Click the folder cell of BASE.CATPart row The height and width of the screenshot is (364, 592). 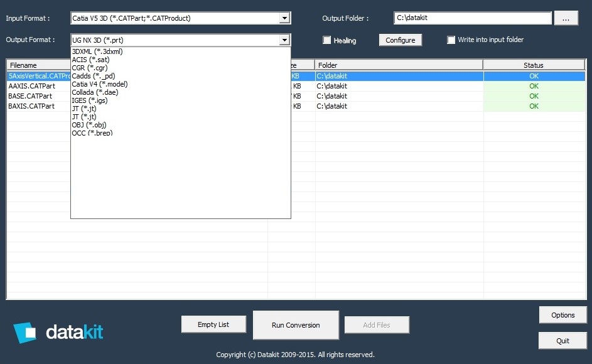[x=399, y=96]
